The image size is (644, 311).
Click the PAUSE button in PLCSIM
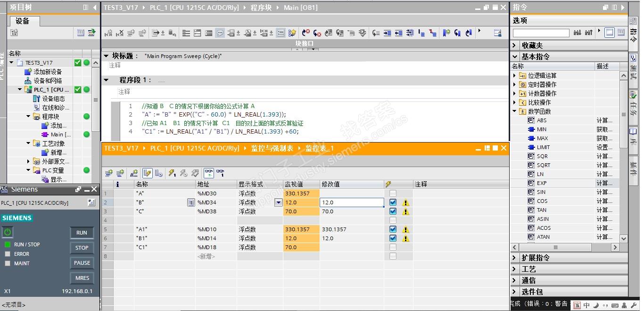[82, 263]
